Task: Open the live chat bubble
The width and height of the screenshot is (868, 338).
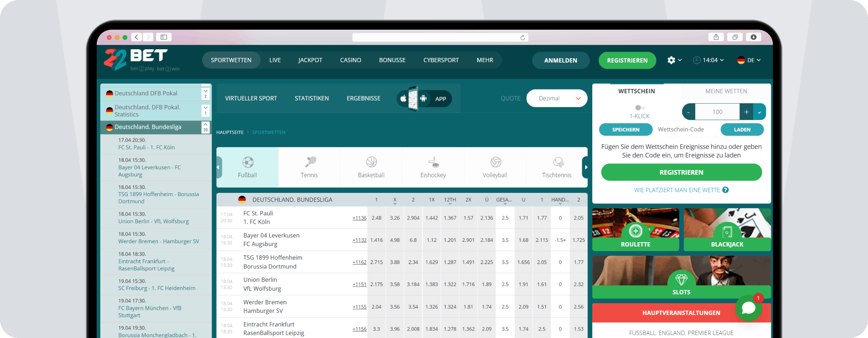Action: [x=749, y=308]
